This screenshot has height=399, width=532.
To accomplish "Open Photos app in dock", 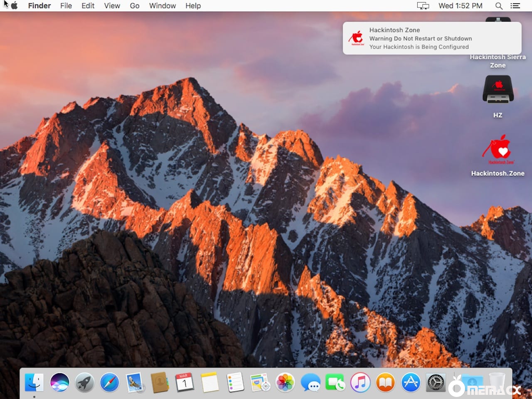I will pyautogui.click(x=286, y=382).
